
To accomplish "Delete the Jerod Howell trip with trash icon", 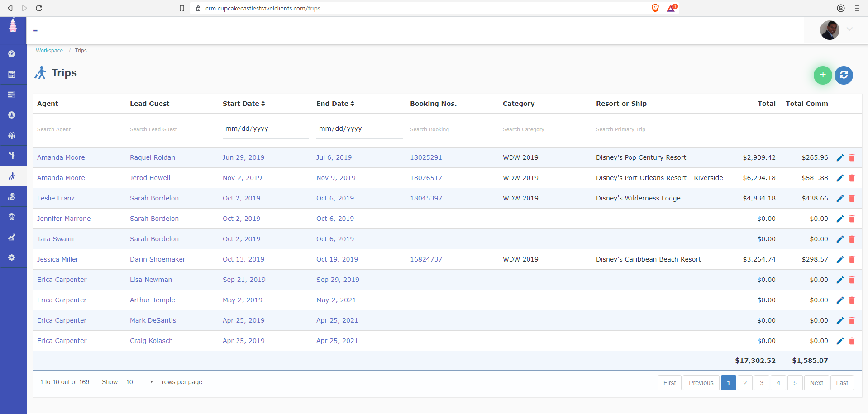I will tap(852, 178).
